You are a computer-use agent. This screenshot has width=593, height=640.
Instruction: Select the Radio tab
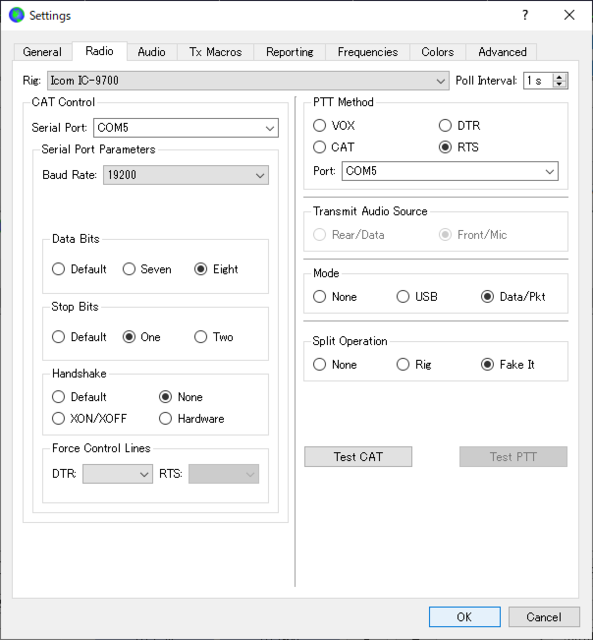click(99, 51)
